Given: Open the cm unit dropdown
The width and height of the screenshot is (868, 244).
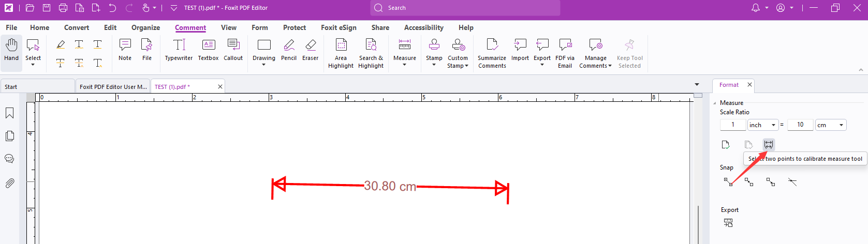Looking at the screenshot, I should 831,125.
